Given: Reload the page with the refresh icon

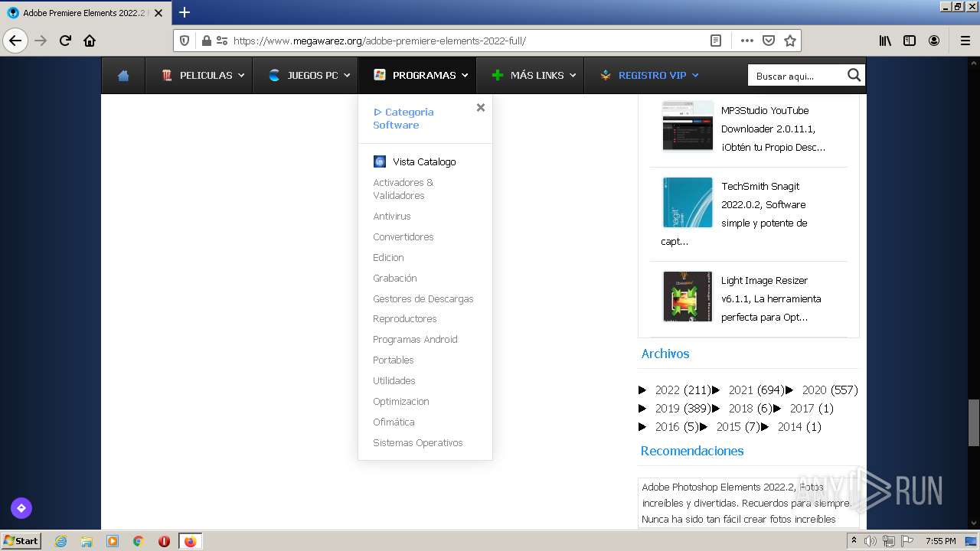Looking at the screenshot, I should pos(65,41).
